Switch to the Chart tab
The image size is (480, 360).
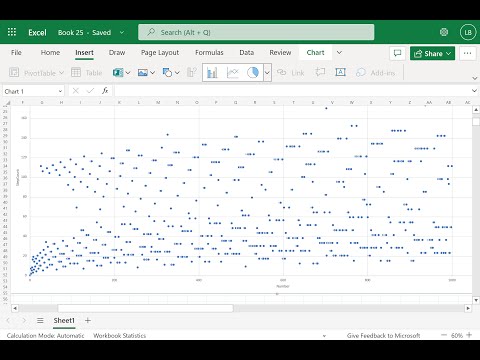tap(315, 53)
